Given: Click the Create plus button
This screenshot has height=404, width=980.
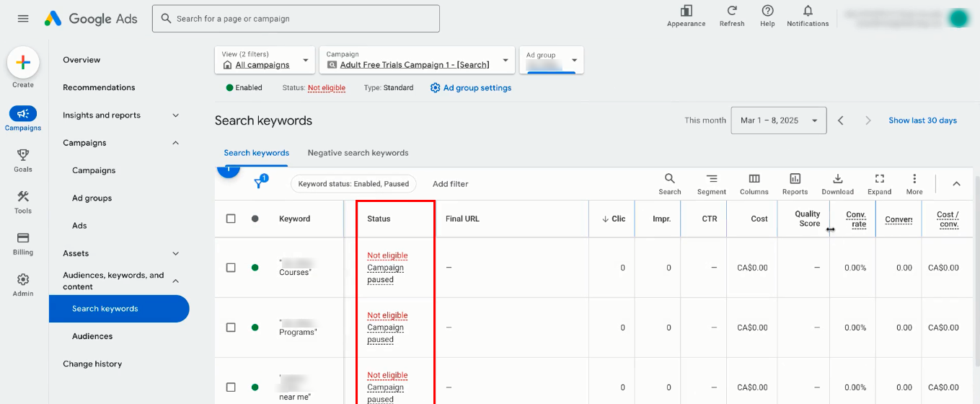Looking at the screenshot, I should [23, 63].
